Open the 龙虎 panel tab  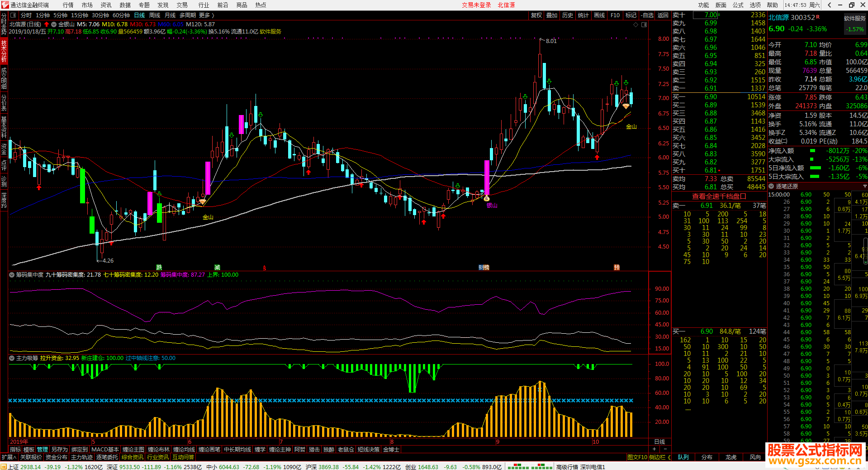pos(731,457)
